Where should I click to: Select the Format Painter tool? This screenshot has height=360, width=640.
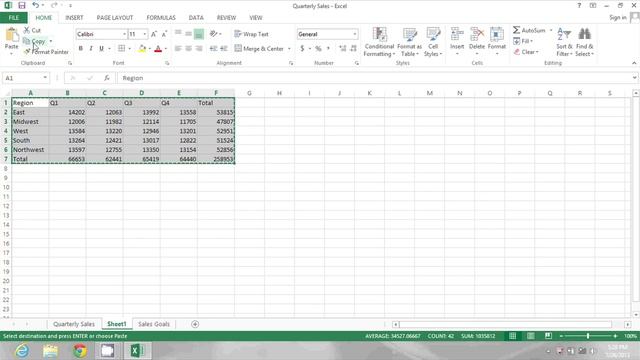(46, 52)
